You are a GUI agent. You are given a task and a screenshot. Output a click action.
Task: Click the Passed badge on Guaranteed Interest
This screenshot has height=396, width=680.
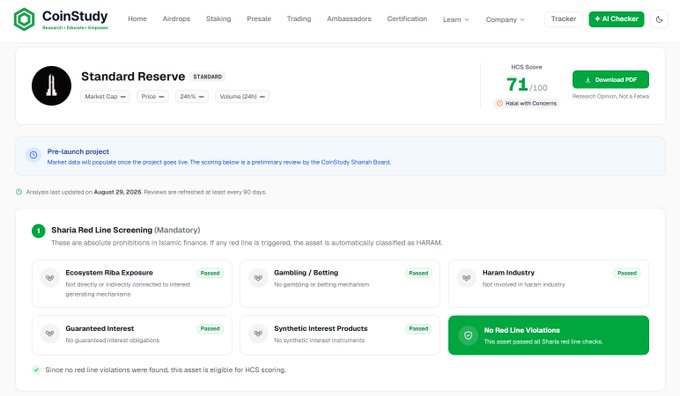pyautogui.click(x=210, y=329)
